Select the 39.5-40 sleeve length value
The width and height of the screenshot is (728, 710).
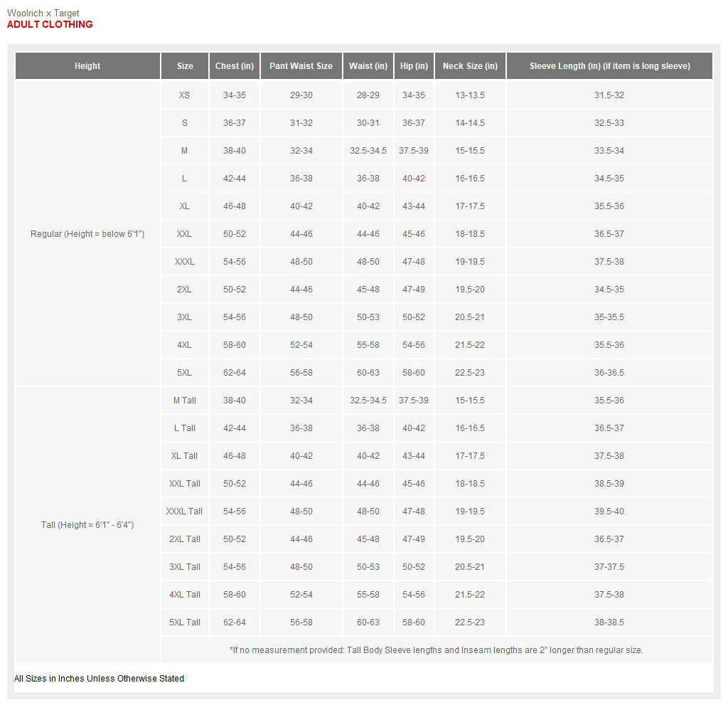pyautogui.click(x=609, y=512)
